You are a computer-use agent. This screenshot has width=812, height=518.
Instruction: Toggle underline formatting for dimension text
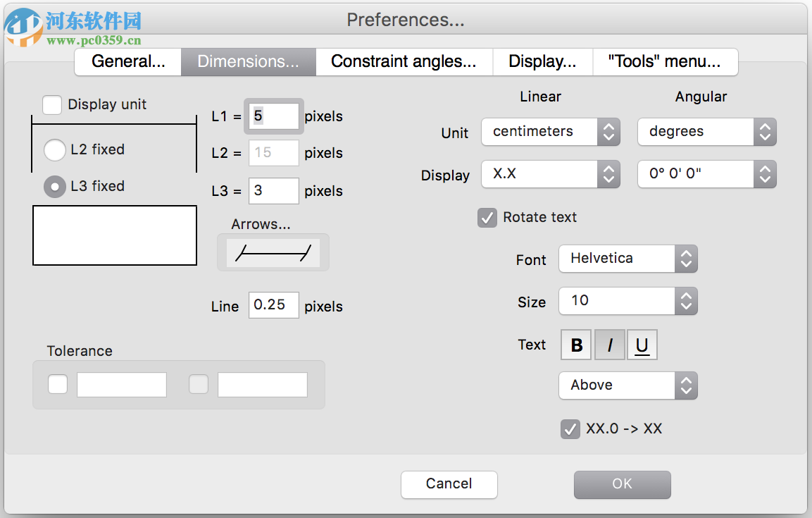(x=642, y=344)
